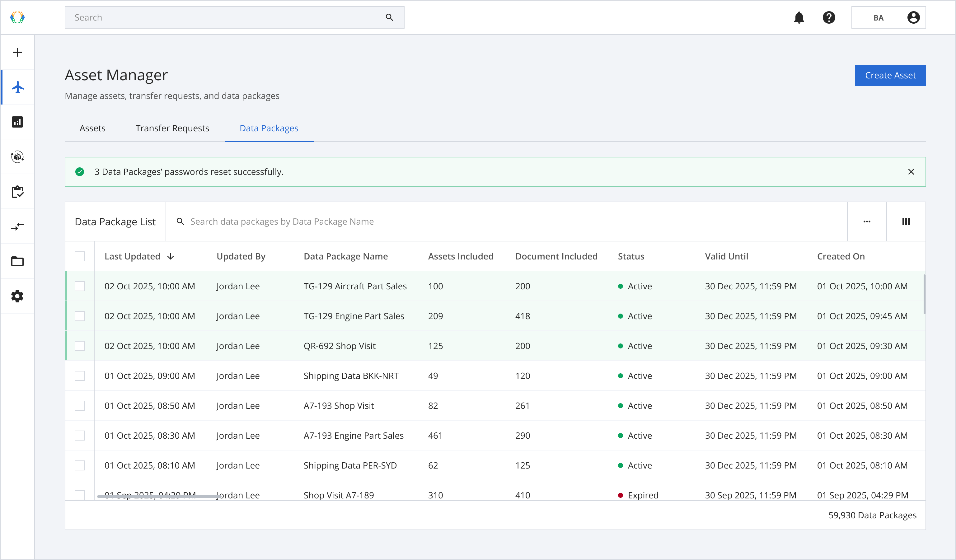Open the help question mark icon
Image resolution: width=956 pixels, height=560 pixels.
(x=829, y=17)
